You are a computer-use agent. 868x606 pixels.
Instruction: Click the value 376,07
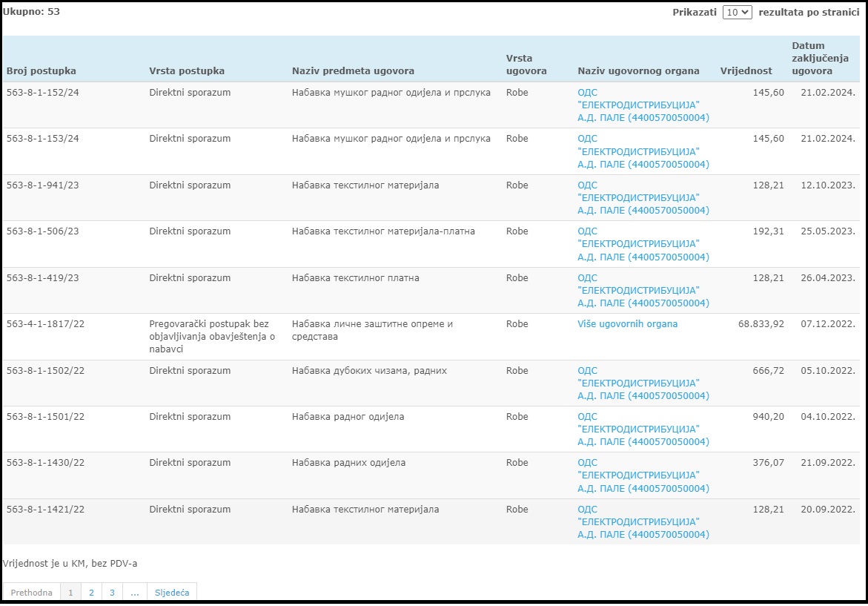(x=769, y=463)
